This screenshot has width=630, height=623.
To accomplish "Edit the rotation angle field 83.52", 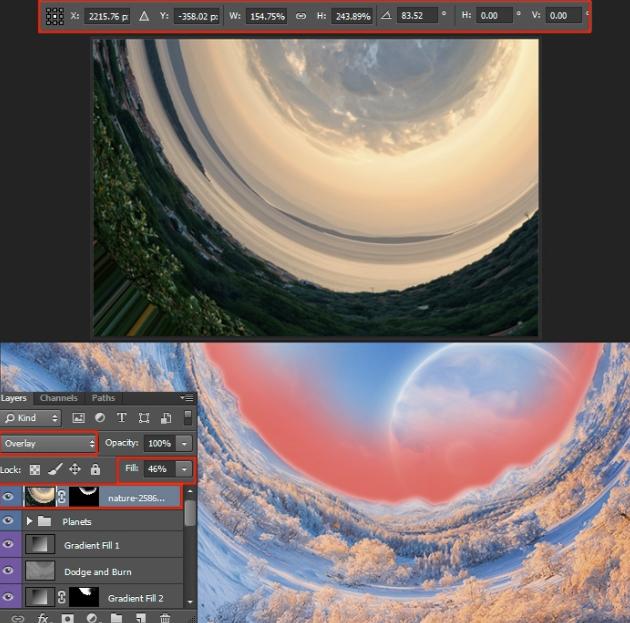I will [417, 16].
